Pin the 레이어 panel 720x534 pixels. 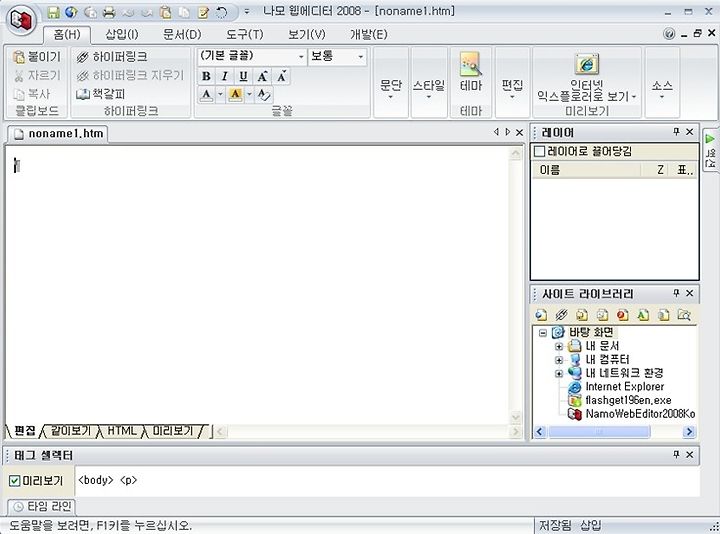[676, 132]
